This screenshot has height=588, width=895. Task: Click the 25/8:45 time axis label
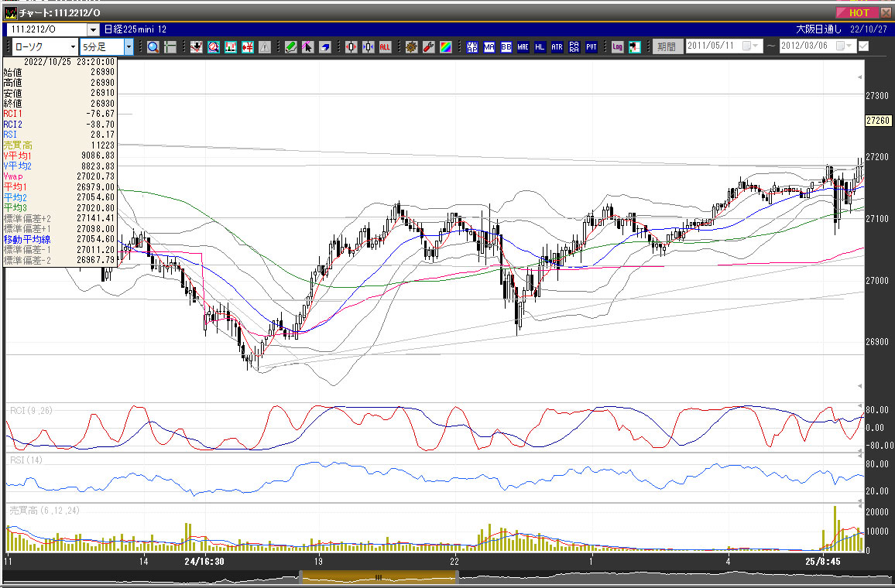click(x=822, y=561)
